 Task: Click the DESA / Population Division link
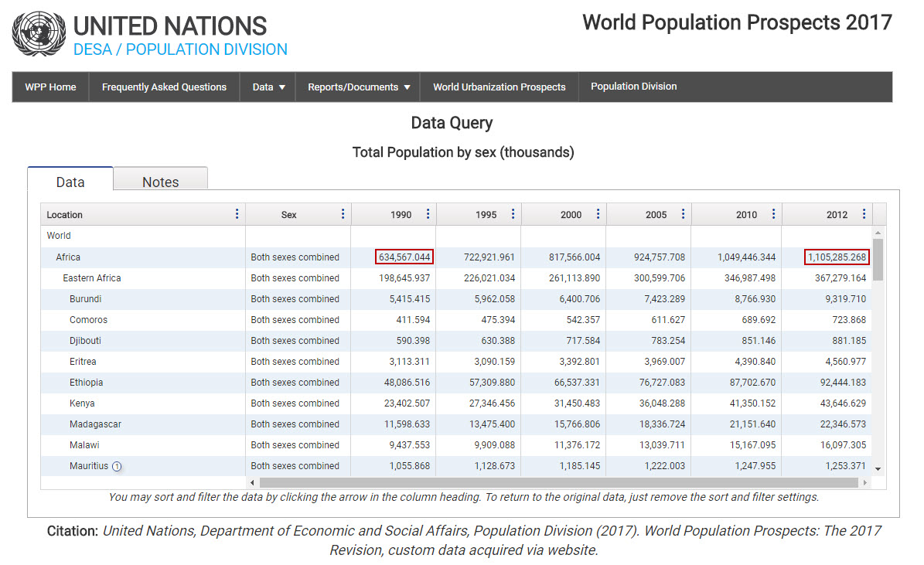(180, 49)
